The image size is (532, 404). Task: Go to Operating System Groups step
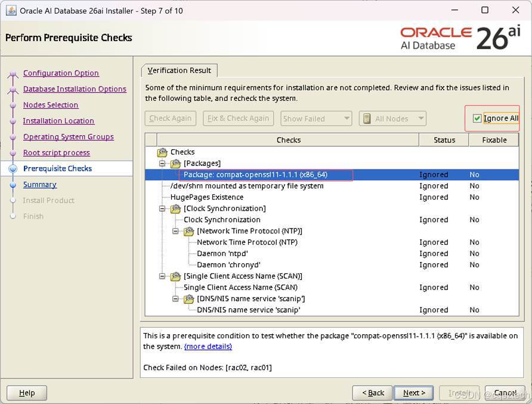[x=68, y=137]
